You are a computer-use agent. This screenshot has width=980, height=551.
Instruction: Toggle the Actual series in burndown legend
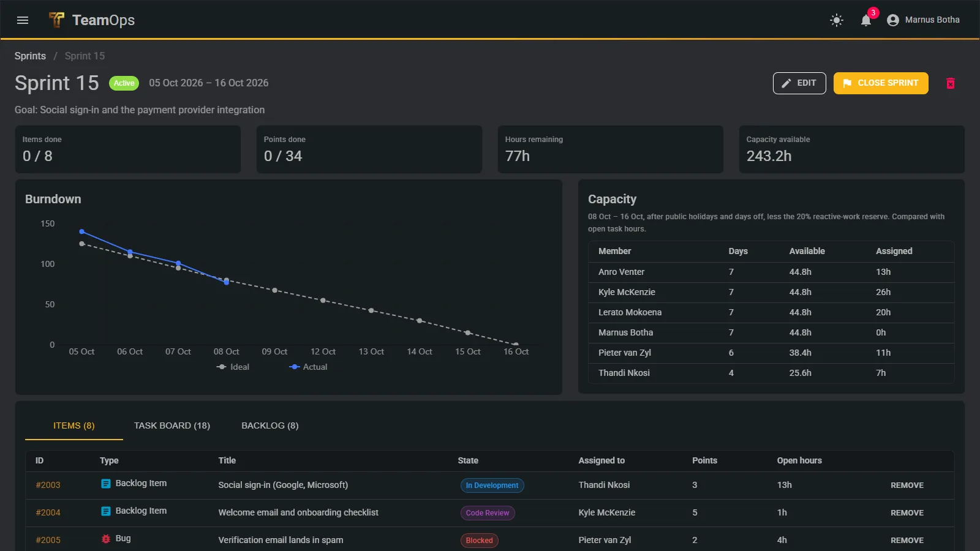[308, 367]
